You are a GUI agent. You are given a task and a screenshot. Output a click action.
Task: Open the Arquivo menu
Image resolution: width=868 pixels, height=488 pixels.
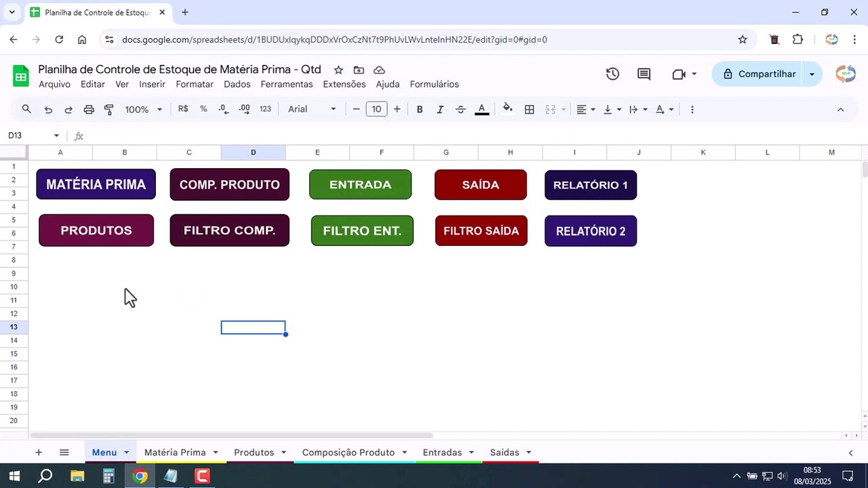pos(54,84)
